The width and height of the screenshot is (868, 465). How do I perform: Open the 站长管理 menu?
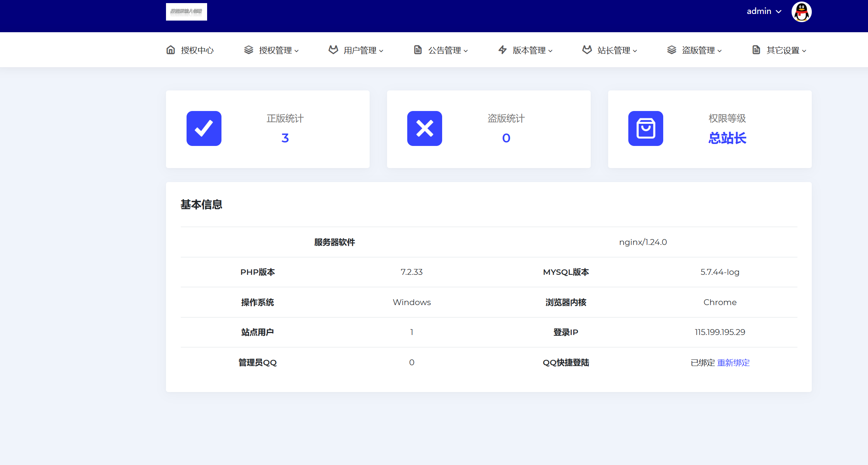[x=614, y=50]
